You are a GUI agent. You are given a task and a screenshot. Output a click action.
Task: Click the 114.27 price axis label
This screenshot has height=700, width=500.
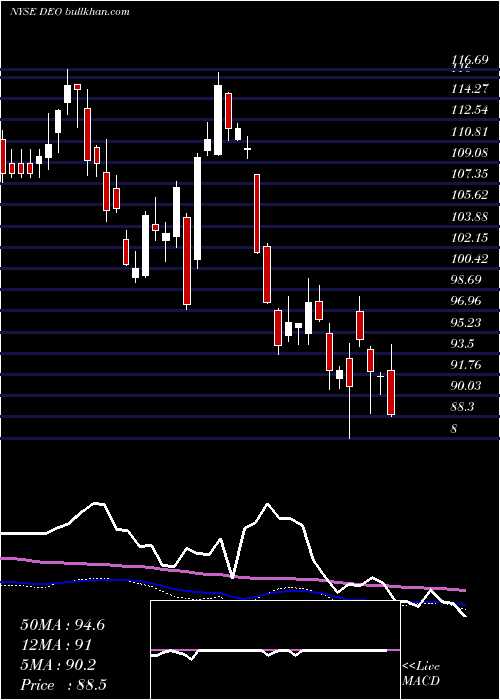(x=469, y=89)
